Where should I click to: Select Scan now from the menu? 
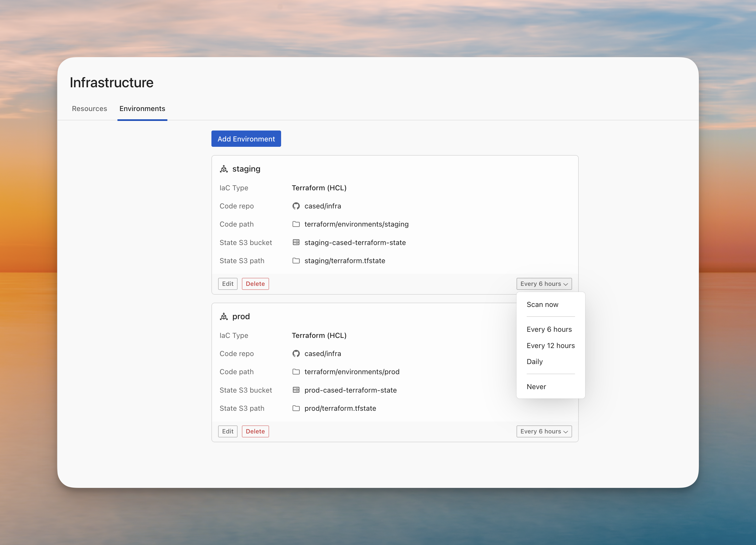point(542,304)
